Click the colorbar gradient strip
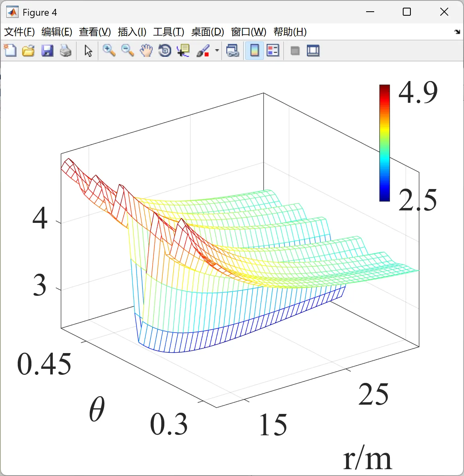The height and width of the screenshot is (476, 464). [x=385, y=143]
